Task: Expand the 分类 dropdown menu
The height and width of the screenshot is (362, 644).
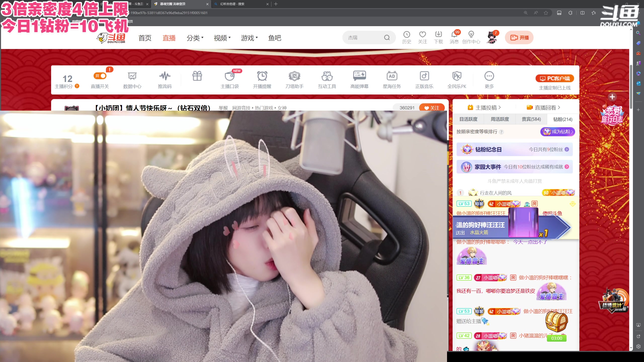Action: [x=195, y=38]
